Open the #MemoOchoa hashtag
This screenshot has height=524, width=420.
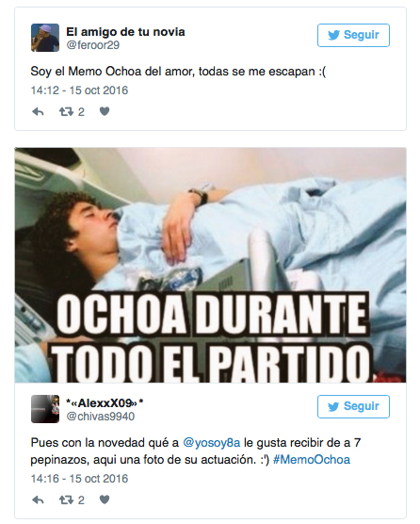tap(312, 460)
